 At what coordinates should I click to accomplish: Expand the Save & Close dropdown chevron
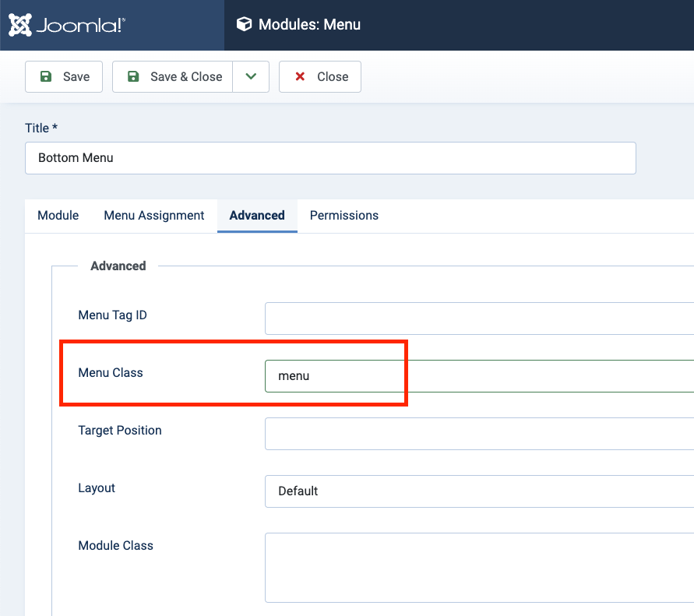[x=251, y=76]
